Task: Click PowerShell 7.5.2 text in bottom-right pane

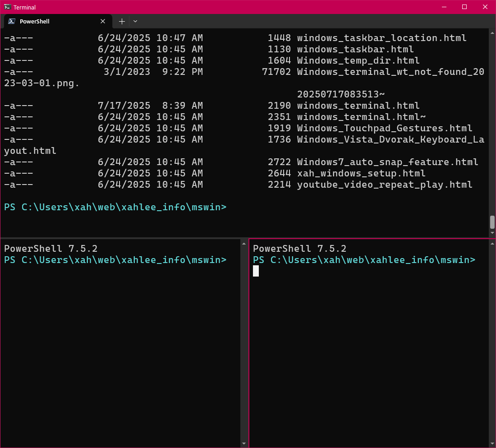Action: (299, 249)
